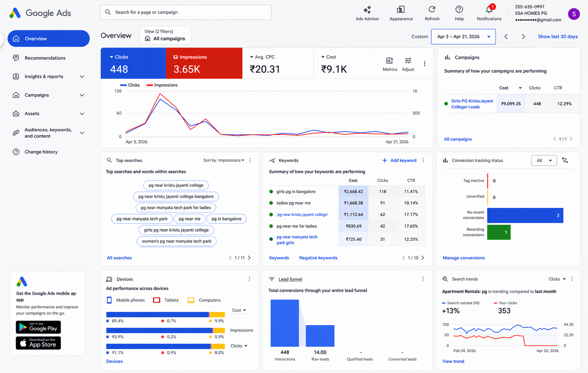Open Devices Cost metric dropdown
Screen dimensions: 588x373
coord(239,310)
